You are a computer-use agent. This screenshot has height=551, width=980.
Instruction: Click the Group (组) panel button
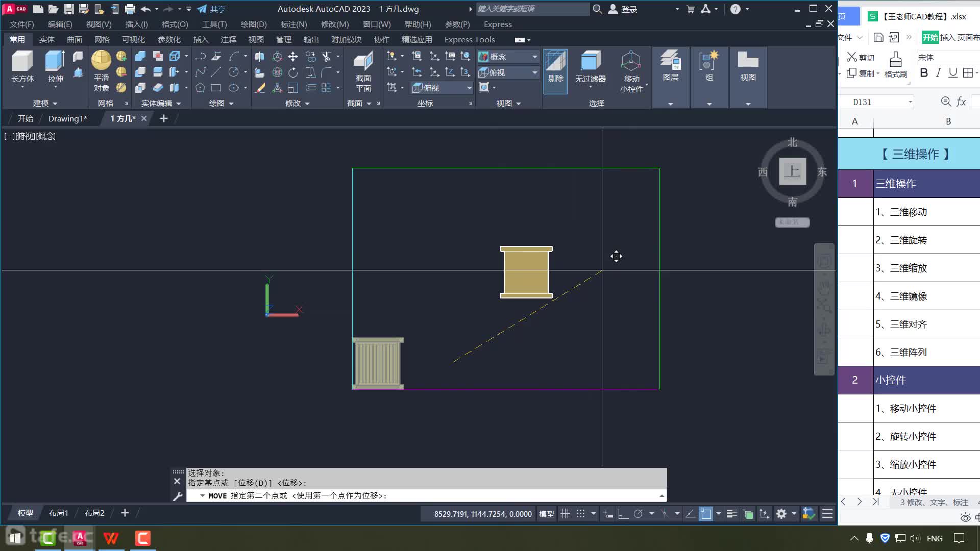(709, 66)
